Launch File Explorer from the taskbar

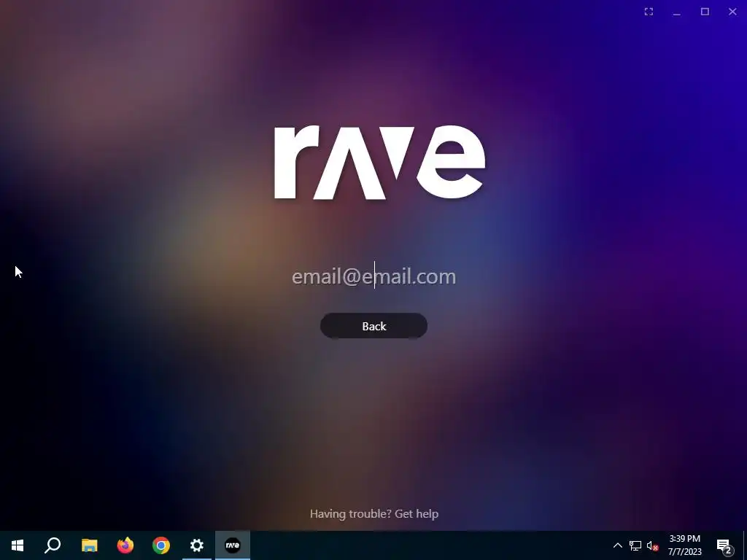pos(89,545)
